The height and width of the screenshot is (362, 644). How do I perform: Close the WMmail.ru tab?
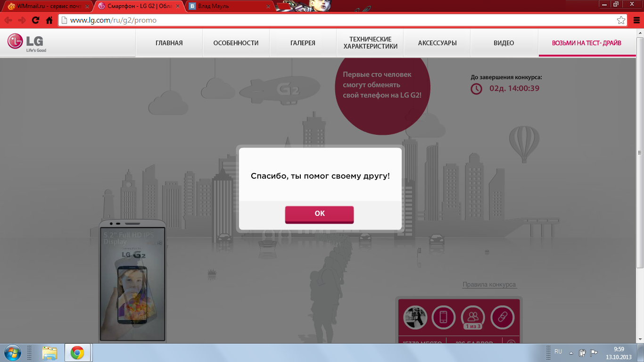point(87,7)
